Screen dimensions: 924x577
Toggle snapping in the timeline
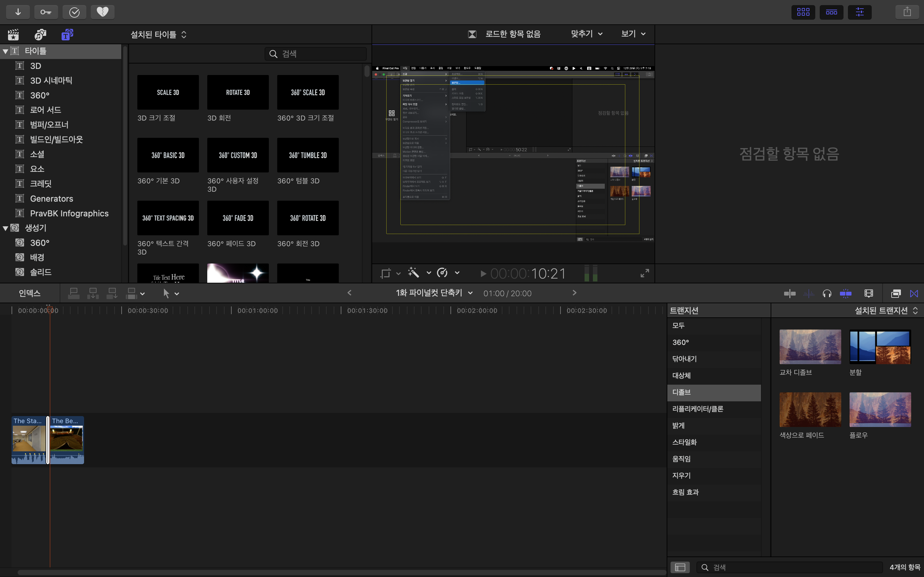[x=846, y=293]
